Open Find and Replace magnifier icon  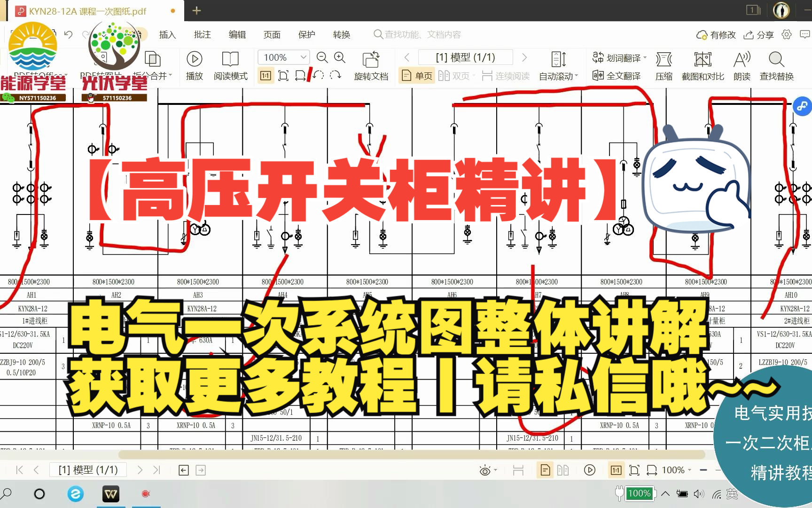[x=776, y=59]
